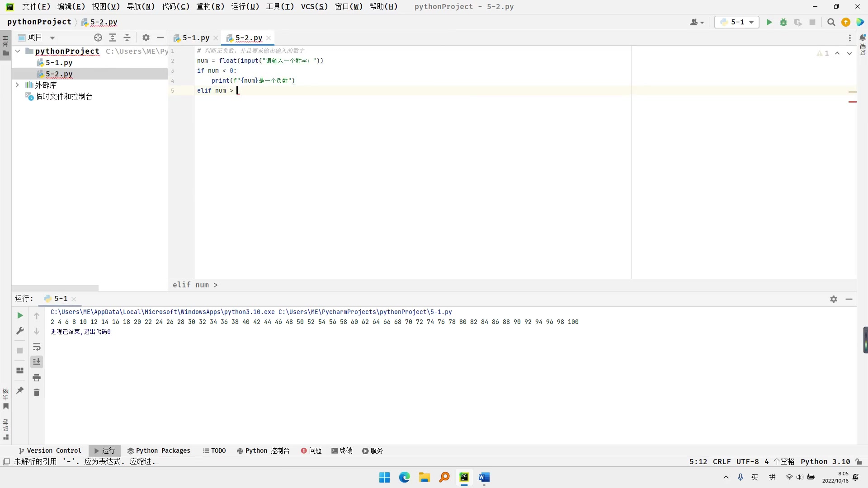This screenshot has width=868, height=488.
Task: Open the 5-1 run configuration dropdown
Action: (737, 22)
